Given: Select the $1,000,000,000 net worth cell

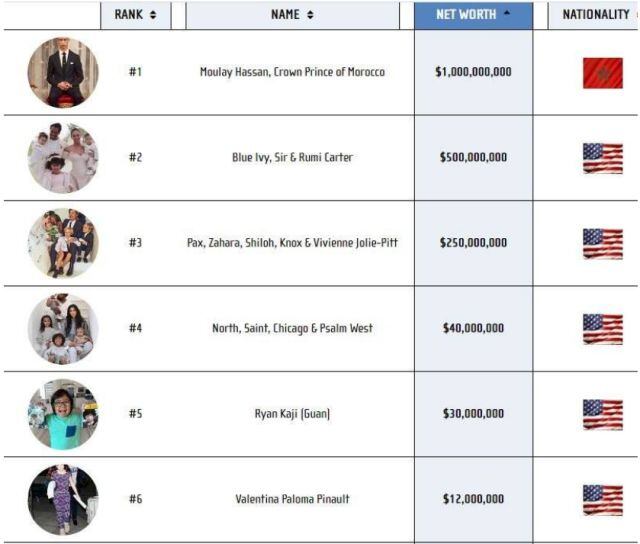Looking at the screenshot, I should tap(473, 73).
